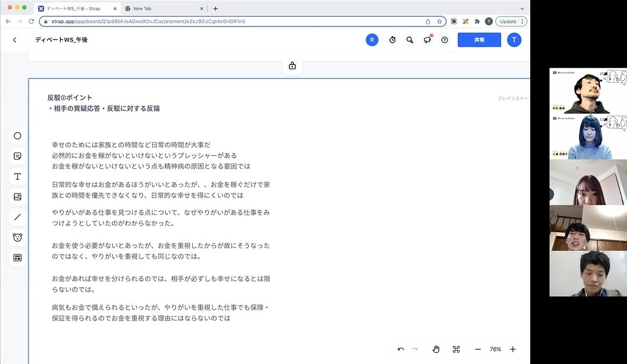Click the blue 共有 share button
Screen dimensions: 627x364
[479, 40]
